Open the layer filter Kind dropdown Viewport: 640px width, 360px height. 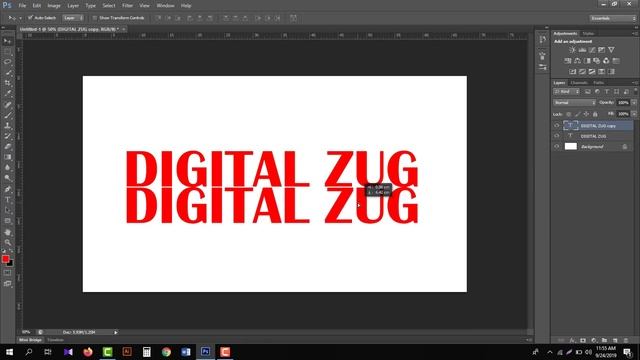567,92
